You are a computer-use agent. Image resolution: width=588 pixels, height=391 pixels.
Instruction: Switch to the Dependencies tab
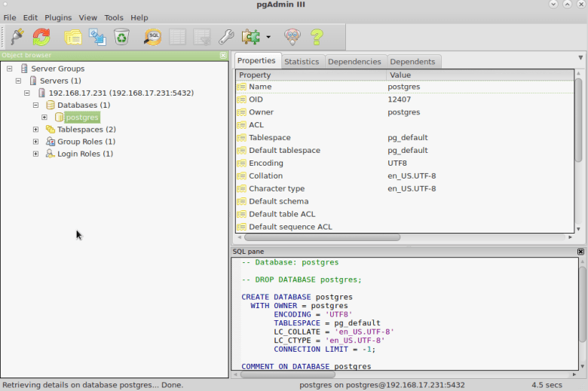[x=354, y=62]
